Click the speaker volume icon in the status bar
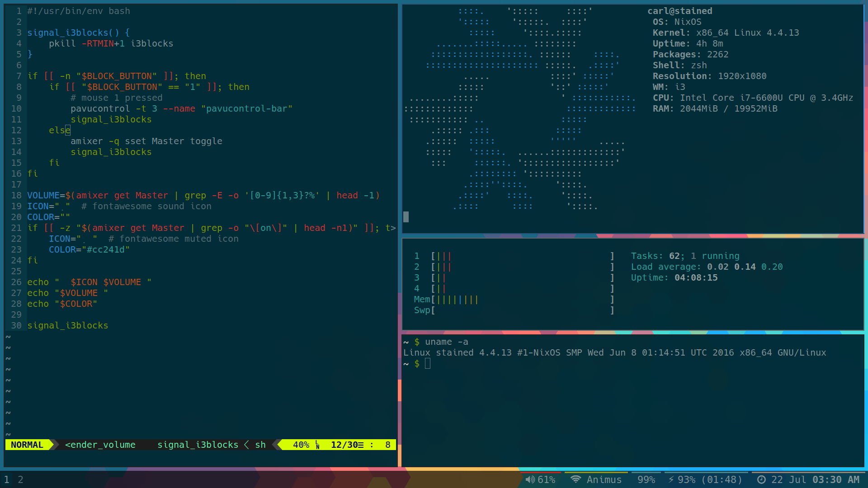 (530, 479)
